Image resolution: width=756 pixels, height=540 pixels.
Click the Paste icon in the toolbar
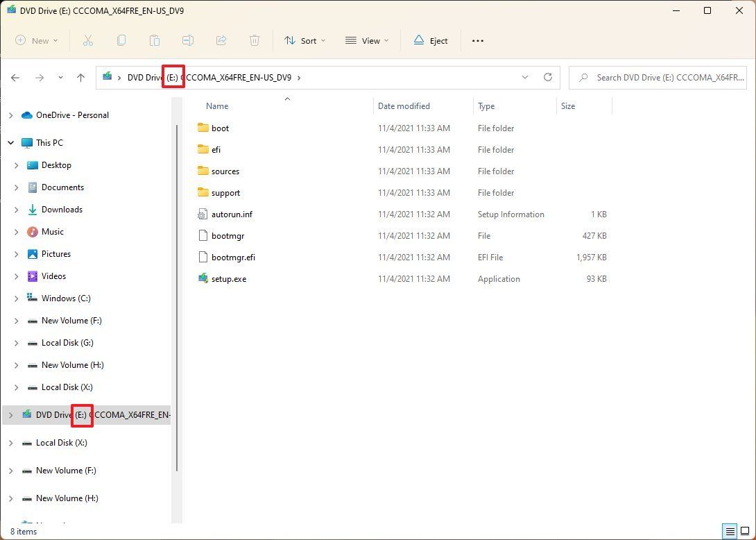tap(155, 40)
